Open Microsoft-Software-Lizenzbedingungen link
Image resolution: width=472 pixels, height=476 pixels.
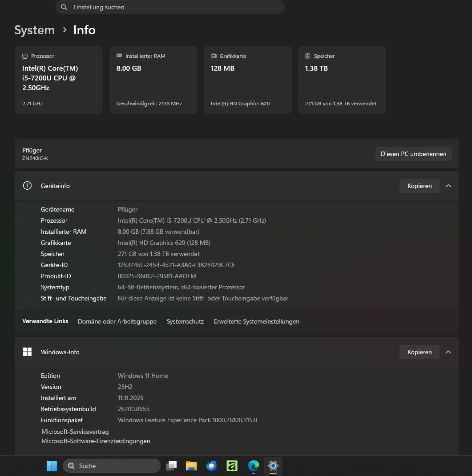96,441
